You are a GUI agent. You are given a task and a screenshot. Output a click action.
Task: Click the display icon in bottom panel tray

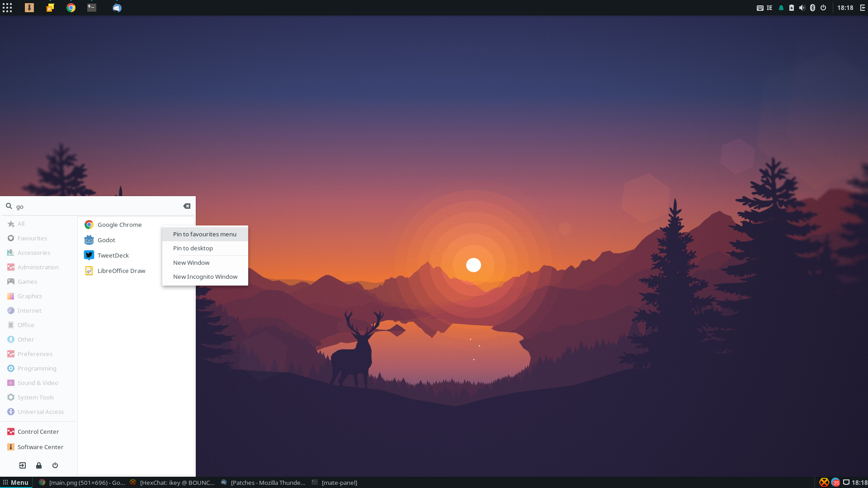click(846, 483)
